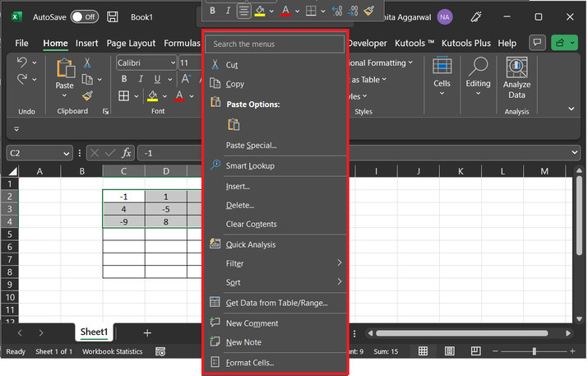The width and height of the screenshot is (588, 376).
Task: Click the Analyze Data button
Action: [x=516, y=78]
